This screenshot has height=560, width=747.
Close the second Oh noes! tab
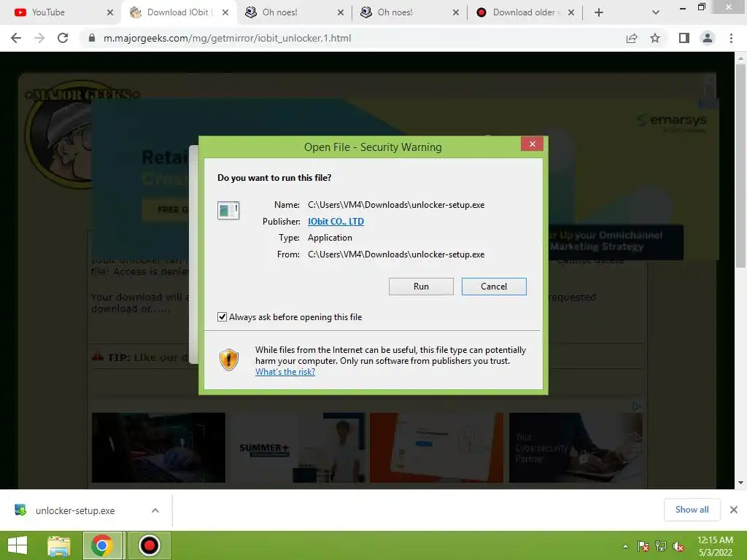point(456,12)
